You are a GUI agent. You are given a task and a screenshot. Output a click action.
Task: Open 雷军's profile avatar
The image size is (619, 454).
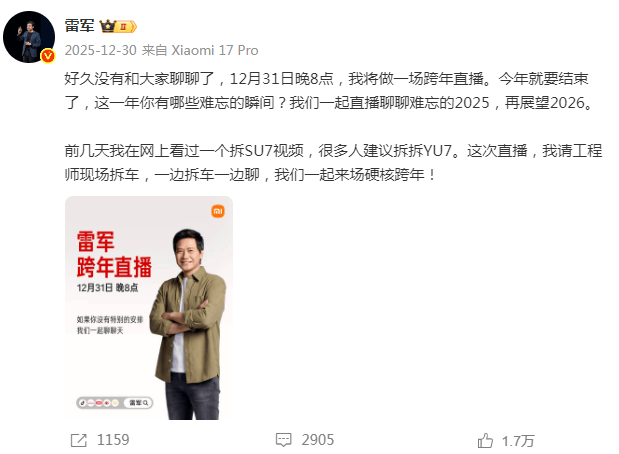pyautogui.click(x=29, y=37)
